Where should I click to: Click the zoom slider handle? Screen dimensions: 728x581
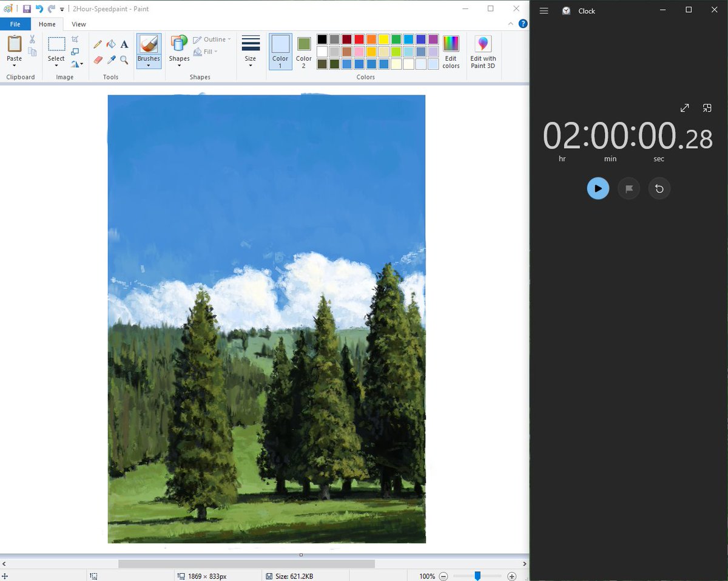coord(477,576)
